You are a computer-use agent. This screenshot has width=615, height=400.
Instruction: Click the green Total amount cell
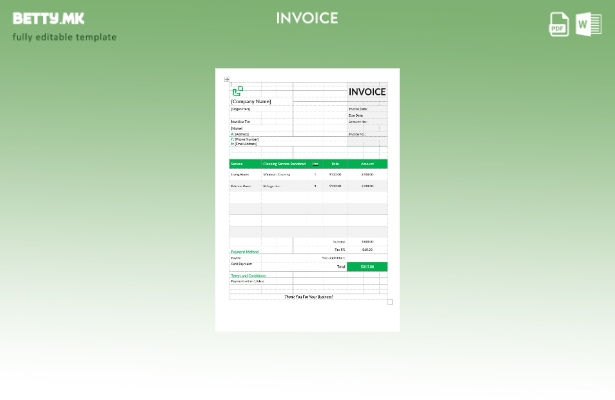point(367,267)
